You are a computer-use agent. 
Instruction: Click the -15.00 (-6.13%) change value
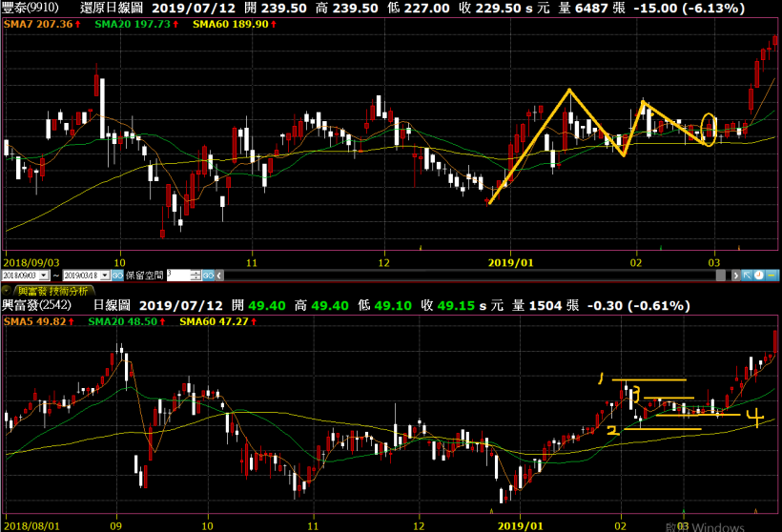(x=689, y=8)
